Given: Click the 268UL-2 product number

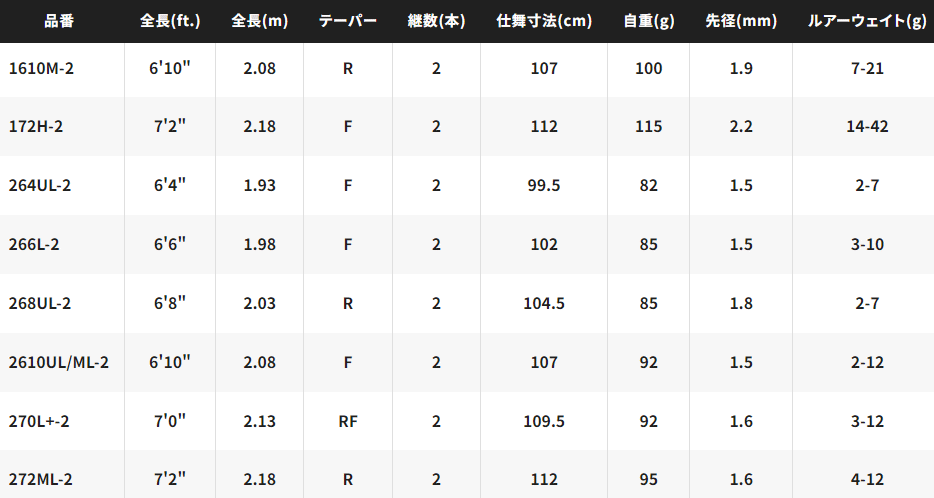Looking at the screenshot, I should [x=39, y=303].
